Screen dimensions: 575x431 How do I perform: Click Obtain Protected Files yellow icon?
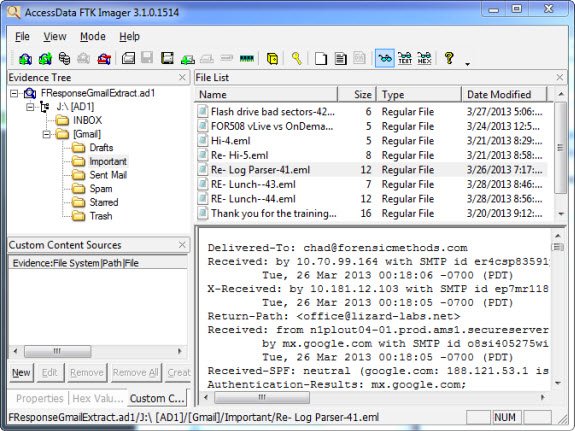pos(272,58)
